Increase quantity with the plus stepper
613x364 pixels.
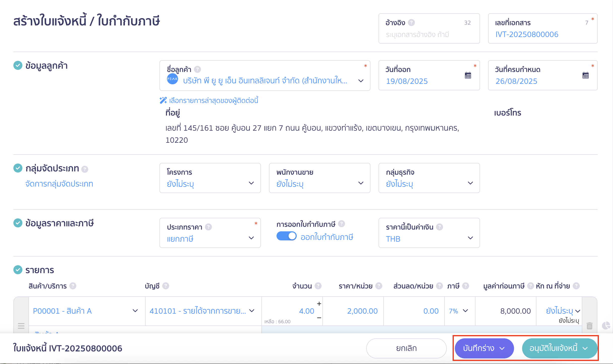pos(319,304)
